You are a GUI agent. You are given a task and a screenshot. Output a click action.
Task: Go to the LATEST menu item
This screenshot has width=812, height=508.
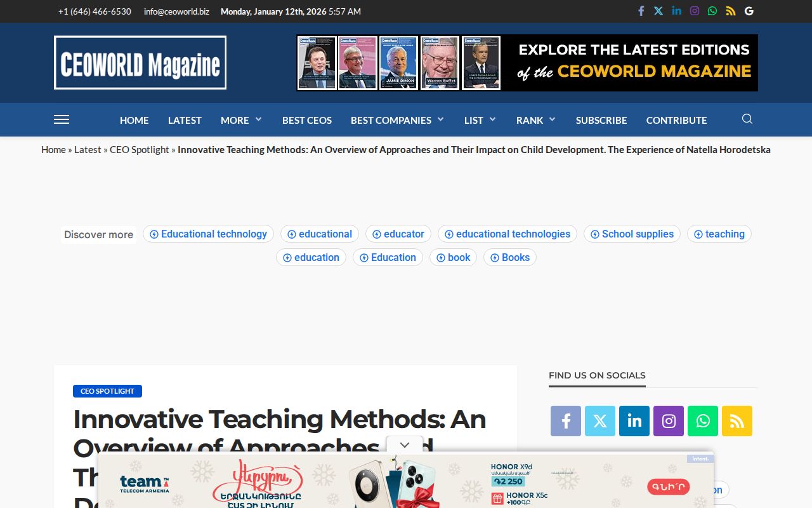point(185,120)
